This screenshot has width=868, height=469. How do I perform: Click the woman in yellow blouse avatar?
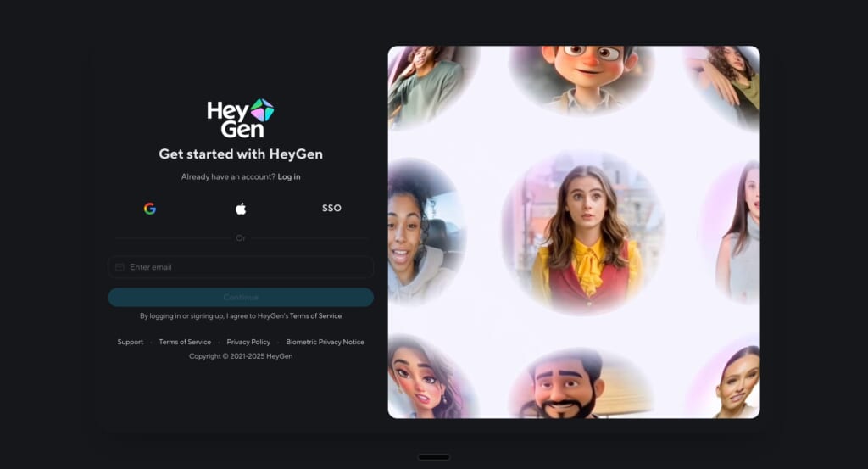(x=583, y=232)
